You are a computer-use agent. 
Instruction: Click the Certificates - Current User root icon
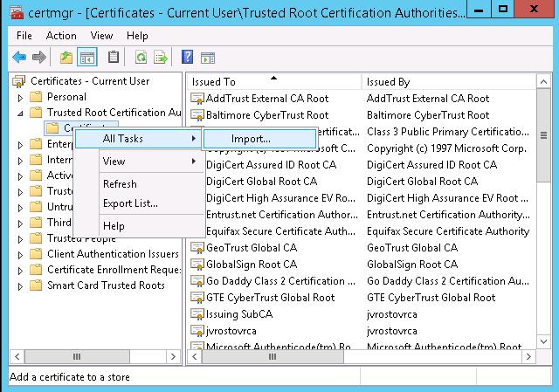pyautogui.click(x=19, y=81)
